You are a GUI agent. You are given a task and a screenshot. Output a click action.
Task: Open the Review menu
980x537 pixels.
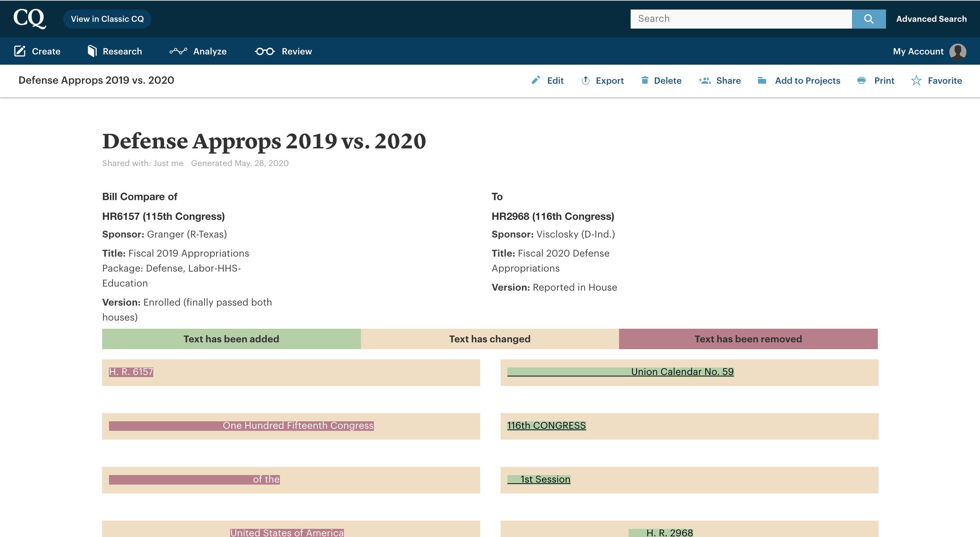[x=283, y=51]
